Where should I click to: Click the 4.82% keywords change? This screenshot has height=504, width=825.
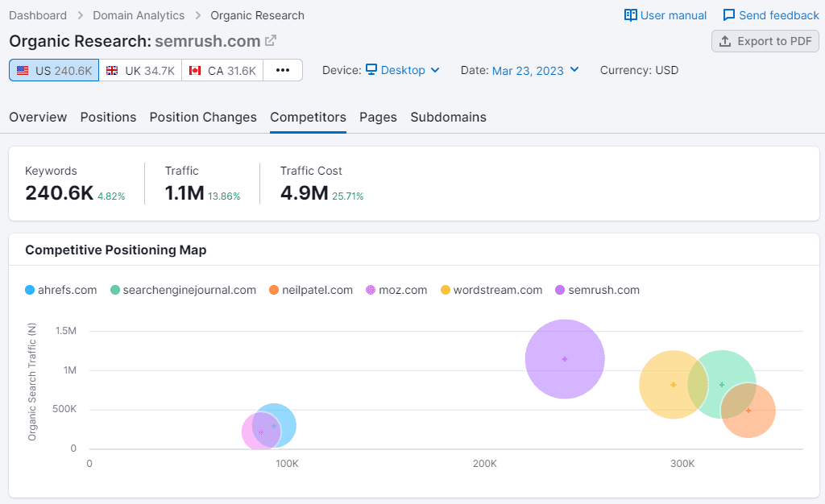pos(111,196)
